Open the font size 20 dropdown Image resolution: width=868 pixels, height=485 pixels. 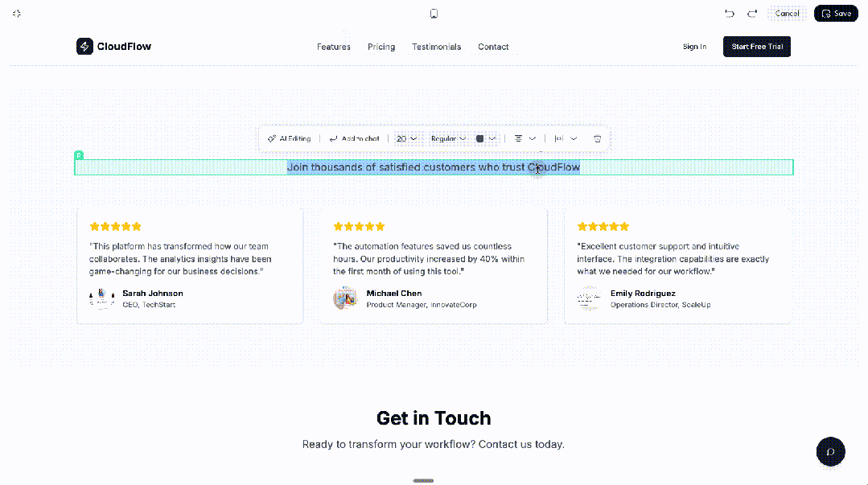406,138
